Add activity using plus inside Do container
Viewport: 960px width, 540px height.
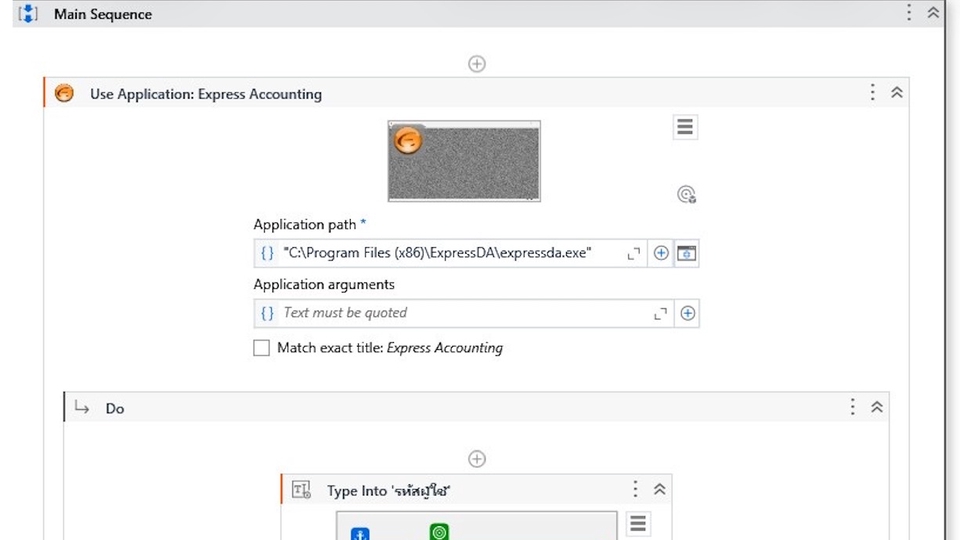coord(477,459)
